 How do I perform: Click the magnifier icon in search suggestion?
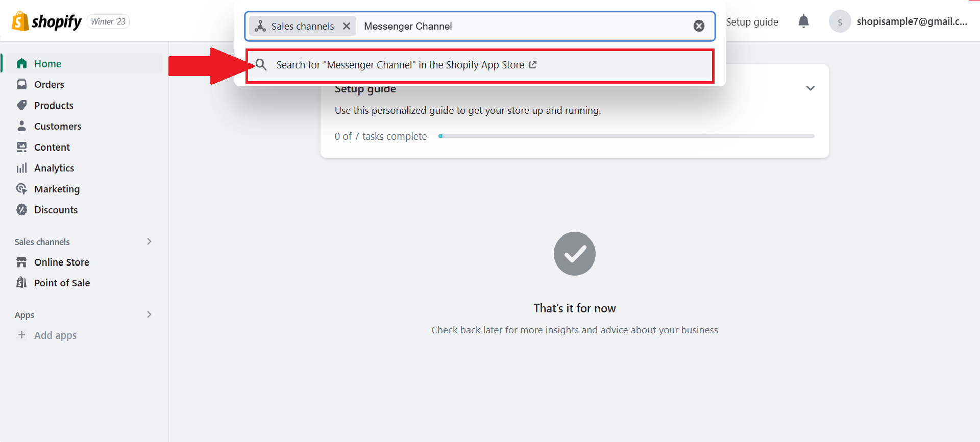(261, 65)
